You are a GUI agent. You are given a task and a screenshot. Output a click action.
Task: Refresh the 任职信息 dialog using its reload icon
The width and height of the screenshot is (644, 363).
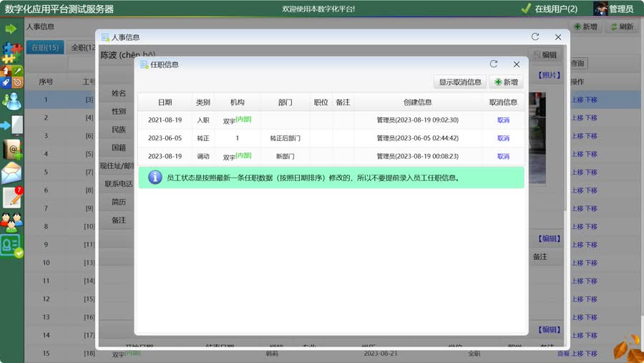tap(494, 64)
